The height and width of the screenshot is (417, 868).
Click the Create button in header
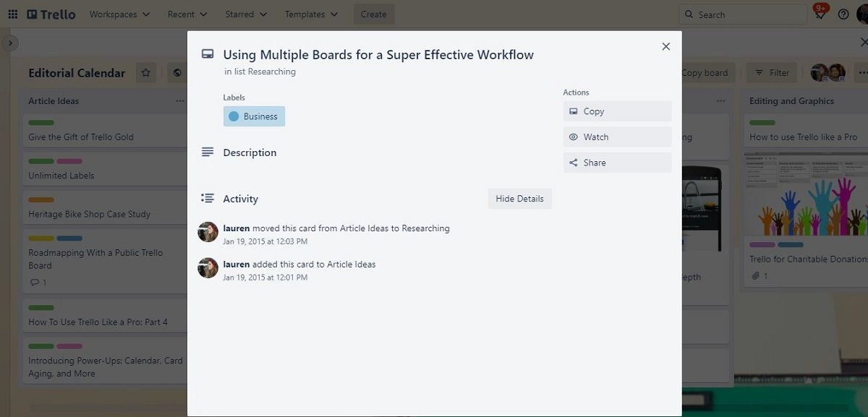pos(374,14)
